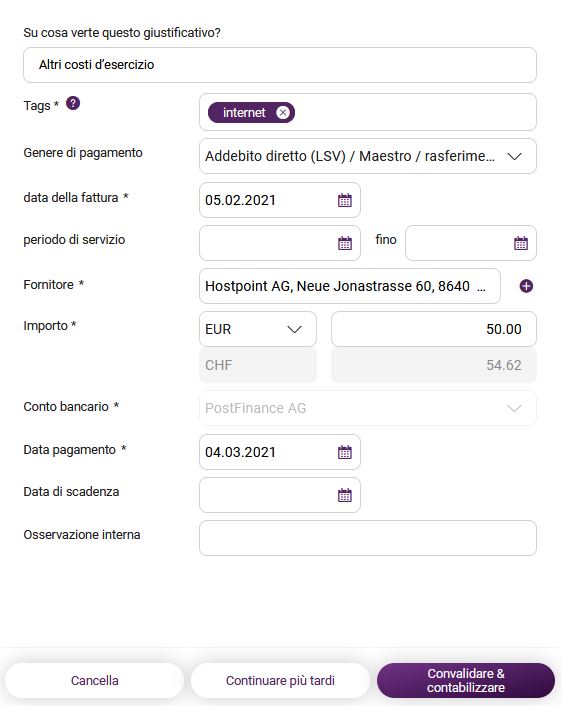Open the EUR currency dropdown

(x=258, y=329)
